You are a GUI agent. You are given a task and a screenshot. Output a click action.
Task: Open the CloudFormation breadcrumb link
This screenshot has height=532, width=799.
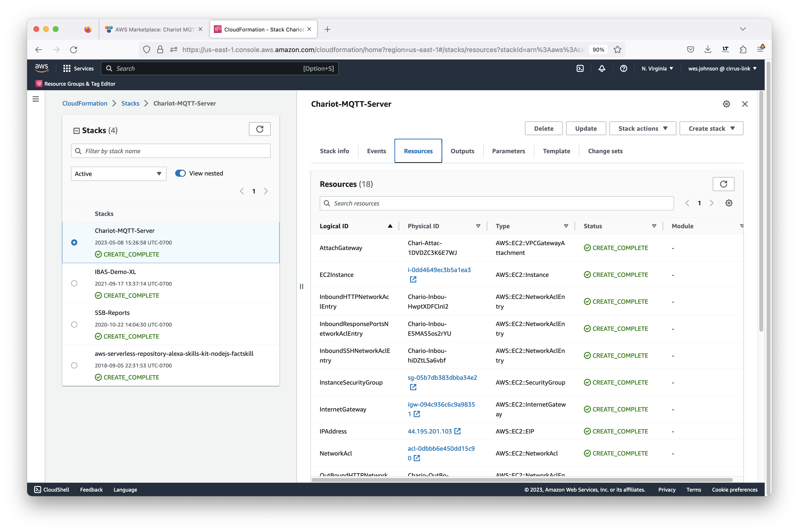click(85, 103)
